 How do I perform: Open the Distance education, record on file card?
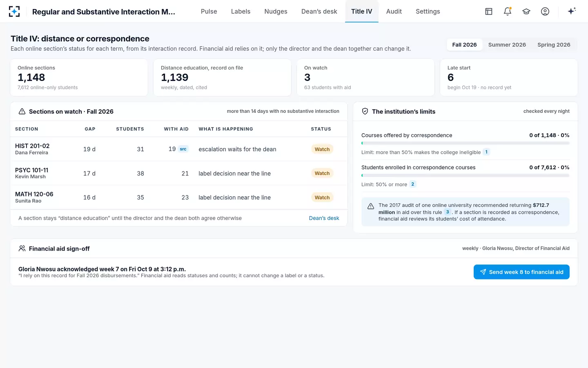tap(222, 78)
